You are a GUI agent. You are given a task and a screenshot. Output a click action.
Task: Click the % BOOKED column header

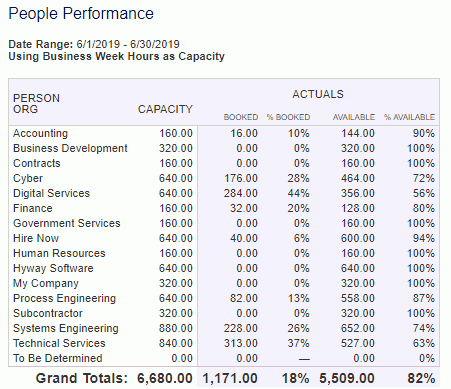pyautogui.click(x=288, y=117)
